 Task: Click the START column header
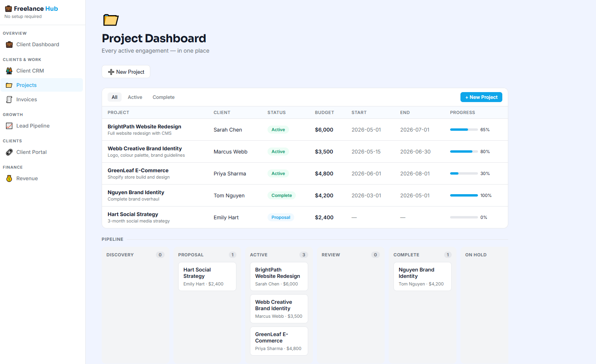(x=359, y=112)
